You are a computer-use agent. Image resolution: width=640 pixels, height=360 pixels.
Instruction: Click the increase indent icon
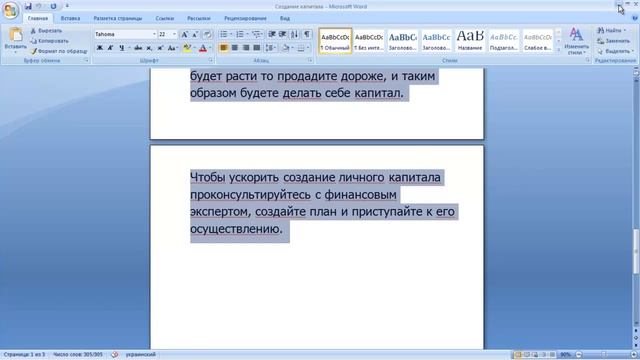[282, 34]
